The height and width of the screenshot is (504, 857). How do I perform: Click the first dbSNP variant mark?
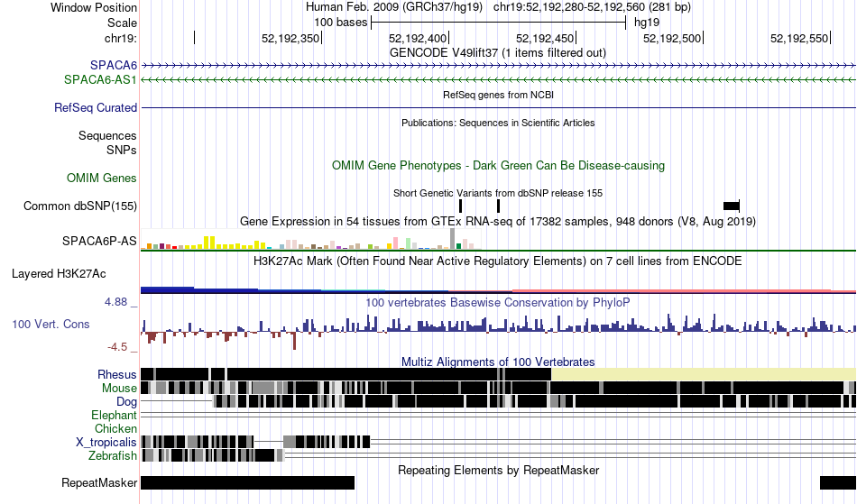461,206
